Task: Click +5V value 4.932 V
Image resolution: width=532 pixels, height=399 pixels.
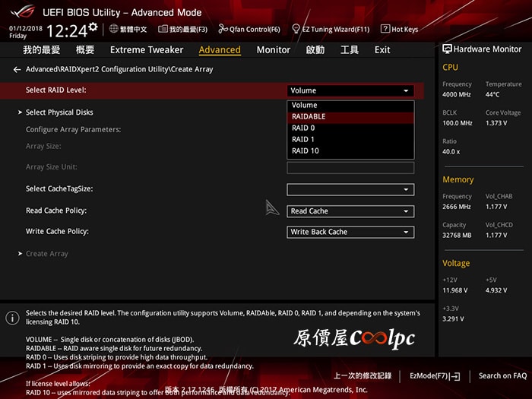Action: click(x=496, y=290)
